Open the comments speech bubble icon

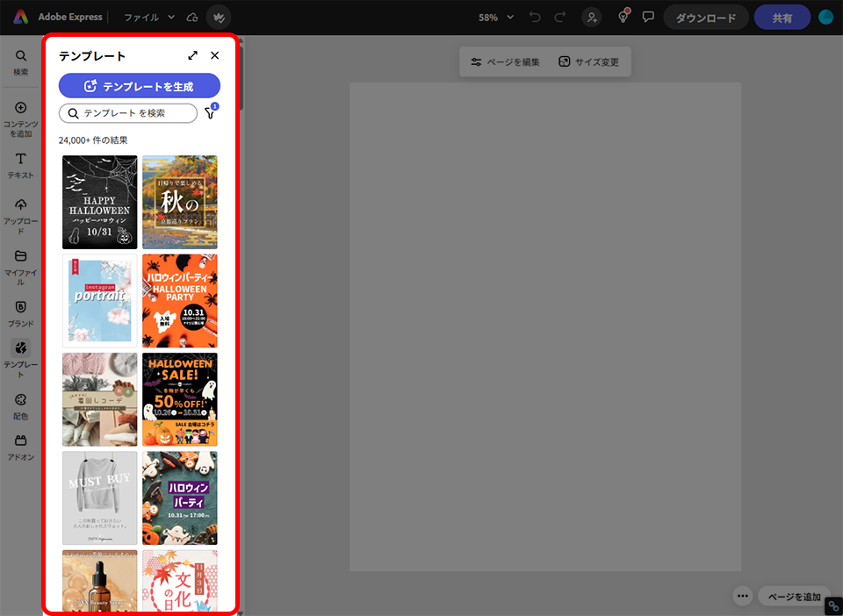(648, 18)
